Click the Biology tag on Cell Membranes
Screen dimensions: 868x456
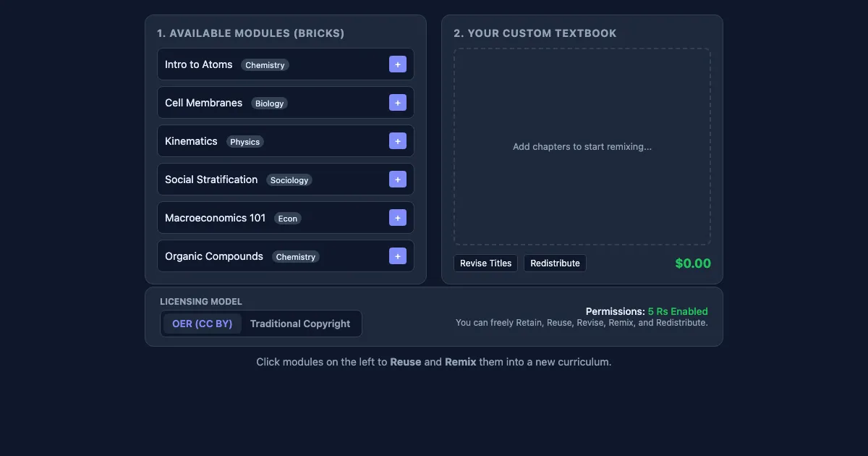click(x=270, y=104)
